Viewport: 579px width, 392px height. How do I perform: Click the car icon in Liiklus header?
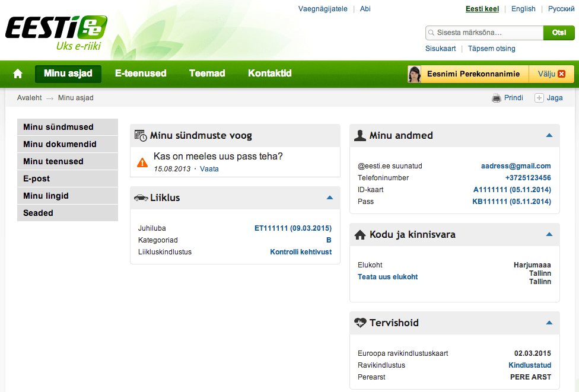[x=141, y=198]
